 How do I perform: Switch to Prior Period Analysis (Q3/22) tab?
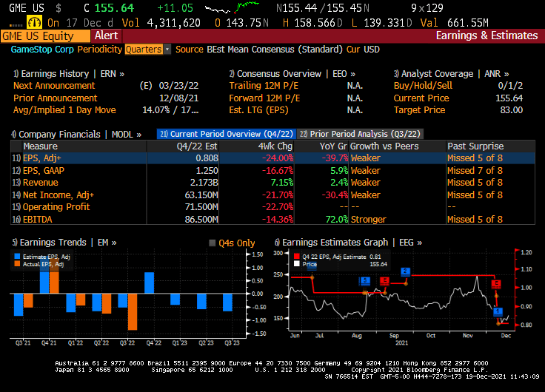[x=359, y=134]
